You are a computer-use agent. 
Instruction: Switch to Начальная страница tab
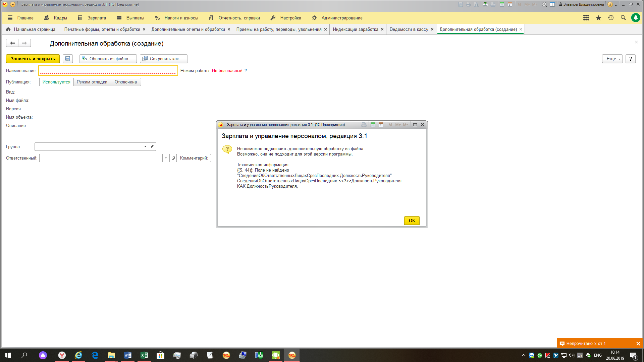click(x=31, y=29)
